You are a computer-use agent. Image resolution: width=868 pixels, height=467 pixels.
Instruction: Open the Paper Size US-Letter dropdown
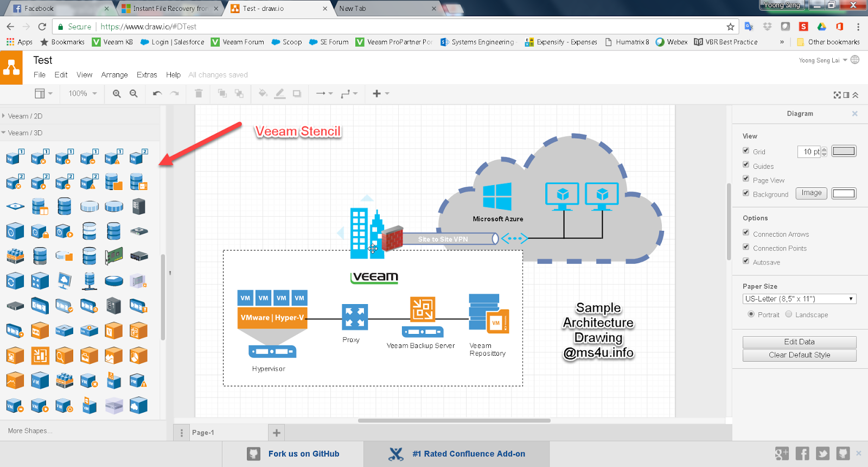799,299
